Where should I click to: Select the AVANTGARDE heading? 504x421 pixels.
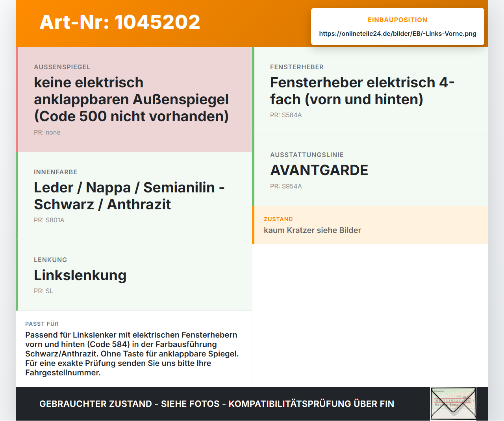[x=319, y=170]
